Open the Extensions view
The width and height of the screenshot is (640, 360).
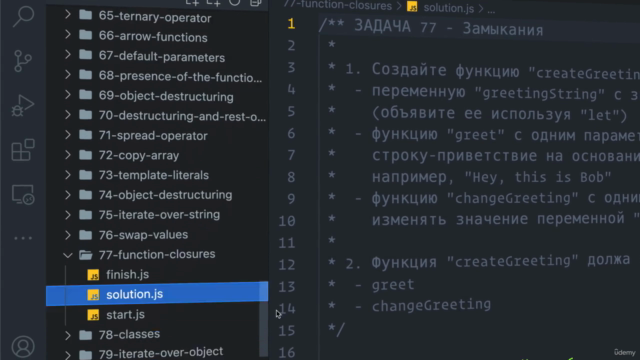click(x=23, y=150)
